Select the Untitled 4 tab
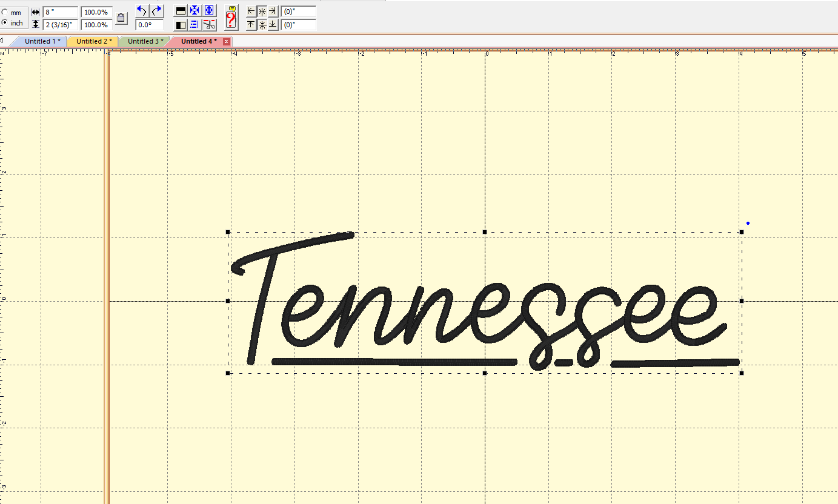 (198, 41)
